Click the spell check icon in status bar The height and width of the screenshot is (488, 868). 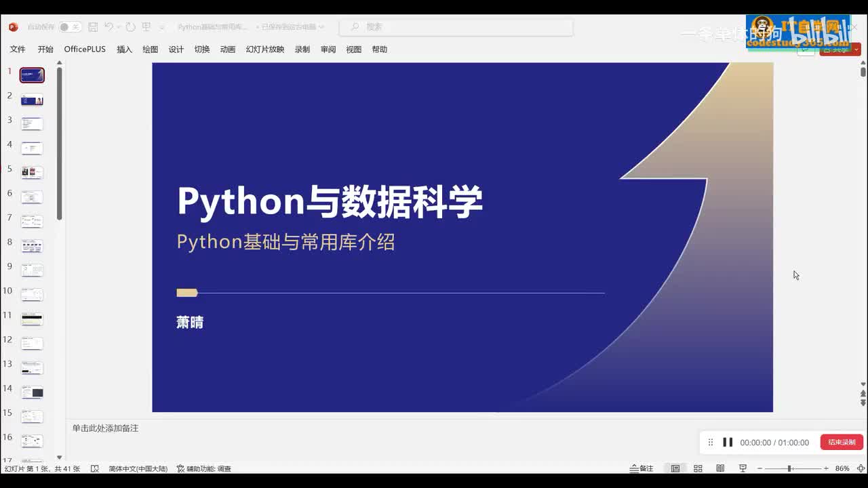(94, 468)
